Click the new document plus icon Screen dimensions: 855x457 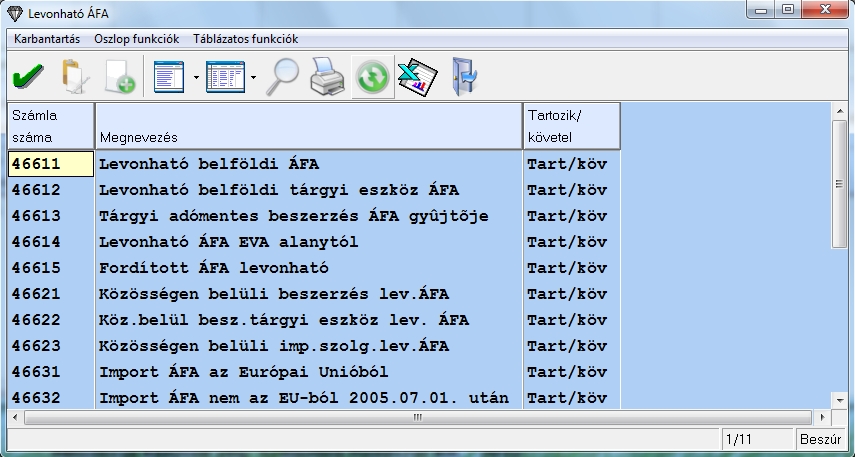point(119,77)
